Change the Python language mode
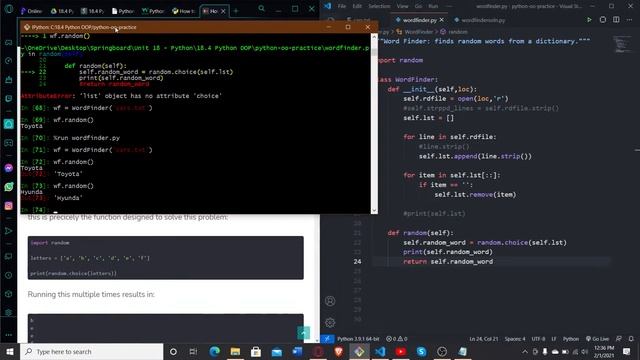The height and width of the screenshot is (360, 640). [571, 339]
